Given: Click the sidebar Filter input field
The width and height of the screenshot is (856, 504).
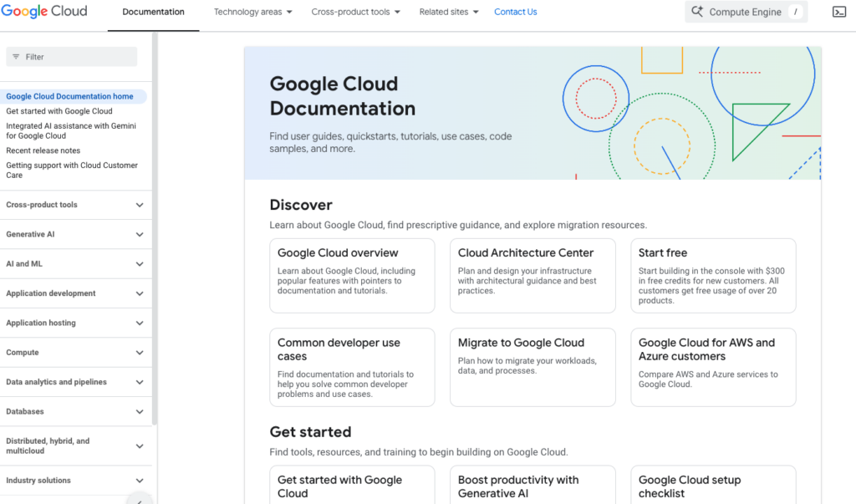Looking at the screenshot, I should (72, 57).
